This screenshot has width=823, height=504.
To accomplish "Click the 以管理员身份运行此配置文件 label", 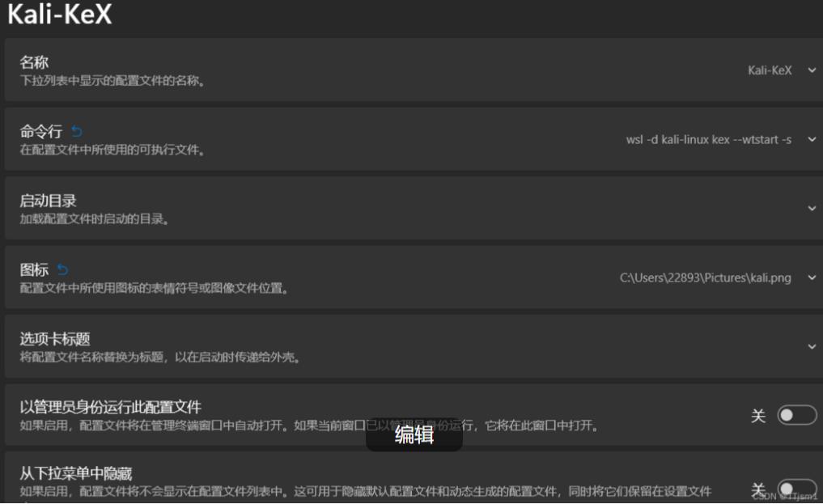I will (x=111, y=407).
